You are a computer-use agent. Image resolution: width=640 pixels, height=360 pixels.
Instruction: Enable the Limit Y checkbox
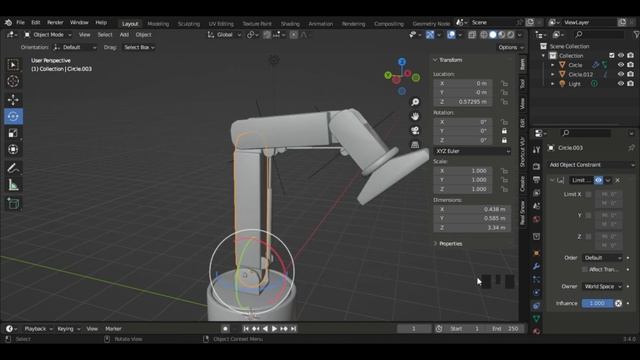pyautogui.click(x=588, y=215)
